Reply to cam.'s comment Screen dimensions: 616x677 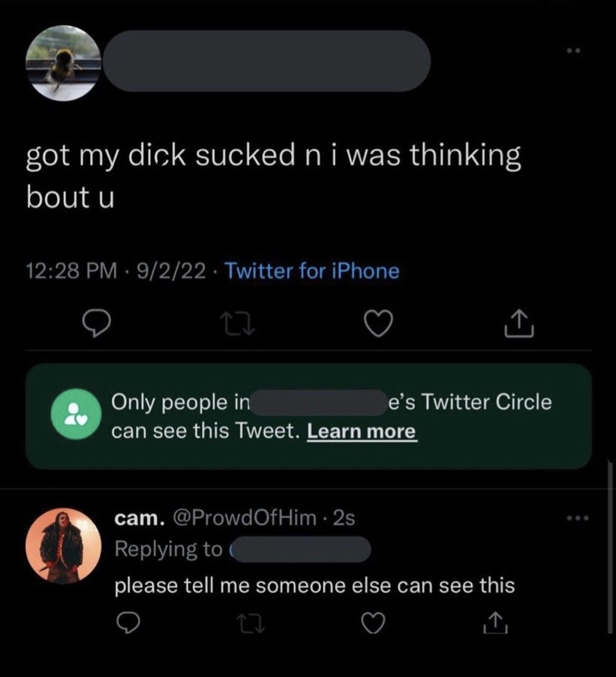click(127, 623)
